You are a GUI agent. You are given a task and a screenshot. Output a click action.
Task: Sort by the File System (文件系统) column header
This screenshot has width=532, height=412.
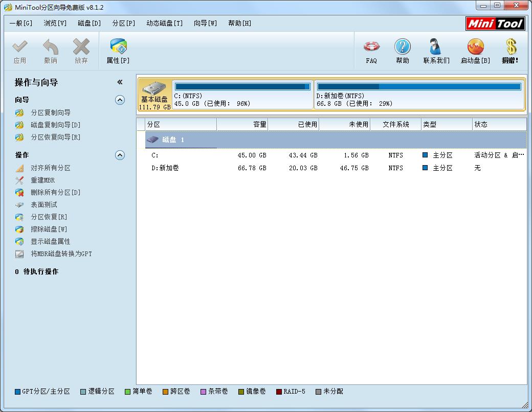(x=395, y=124)
